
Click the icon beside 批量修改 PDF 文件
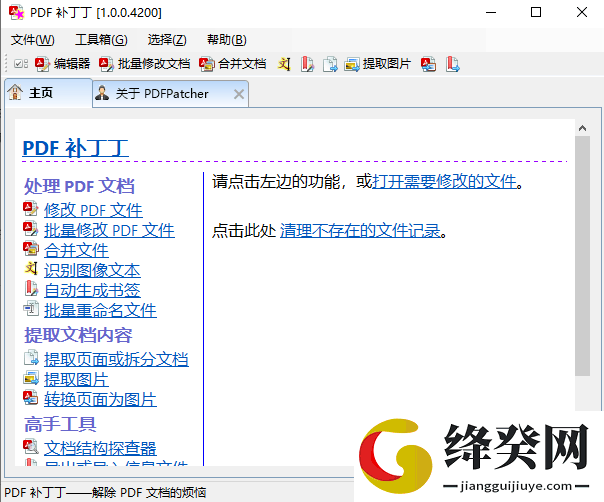pos(31,229)
